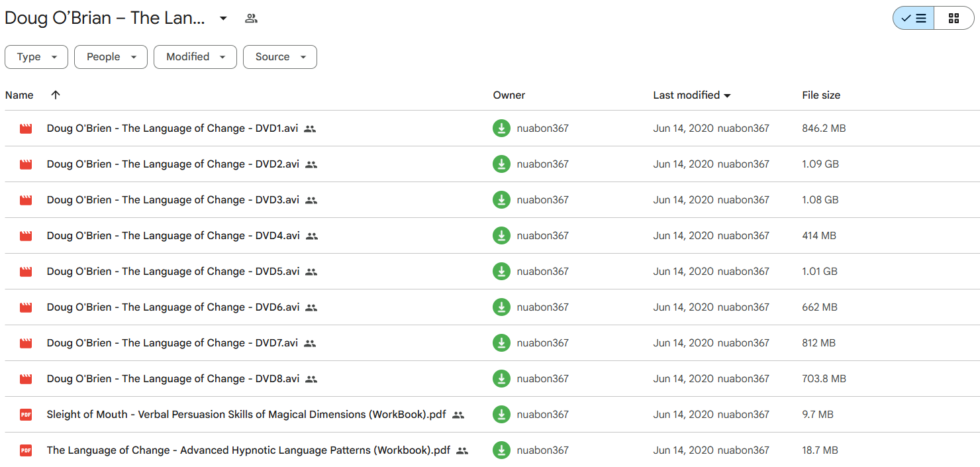The height and width of the screenshot is (467, 980).
Task: Click the folder title Doug O'Brian – The Lan...
Action: click(105, 19)
